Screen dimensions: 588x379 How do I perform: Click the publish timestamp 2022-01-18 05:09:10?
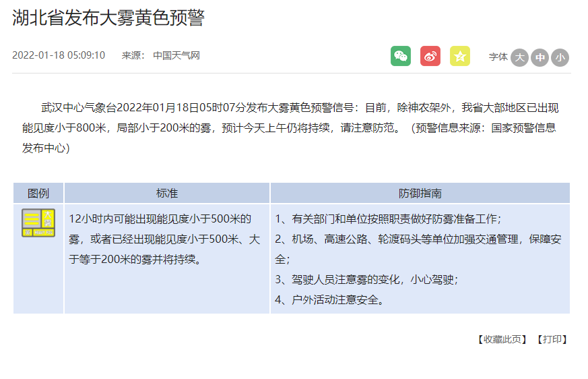point(59,55)
